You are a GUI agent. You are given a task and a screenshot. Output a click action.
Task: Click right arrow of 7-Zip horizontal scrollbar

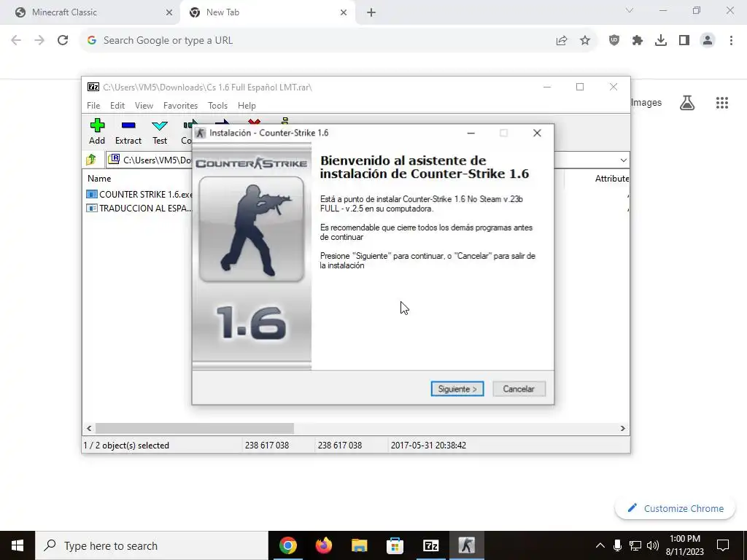(x=622, y=429)
